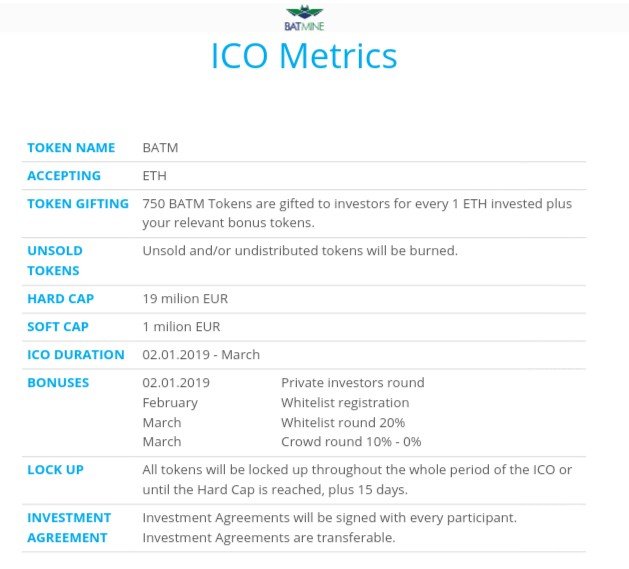Click the ICO Metrics heading

click(x=304, y=56)
